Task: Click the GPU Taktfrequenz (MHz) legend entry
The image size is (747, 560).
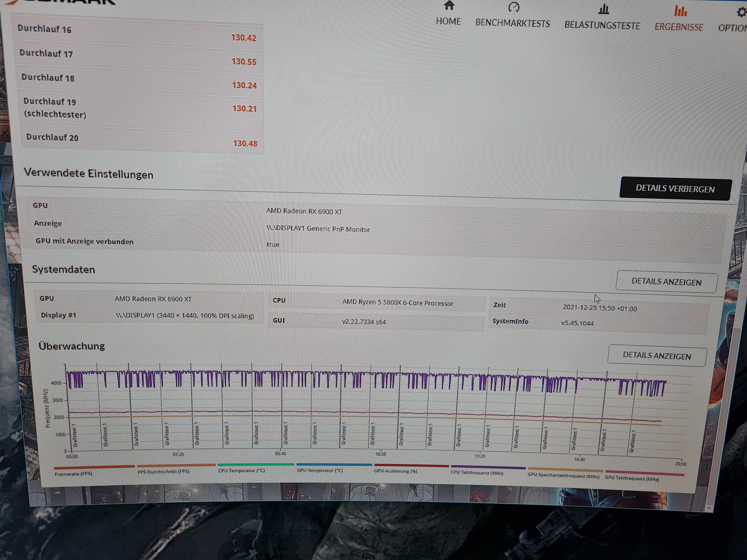Action: (631, 478)
